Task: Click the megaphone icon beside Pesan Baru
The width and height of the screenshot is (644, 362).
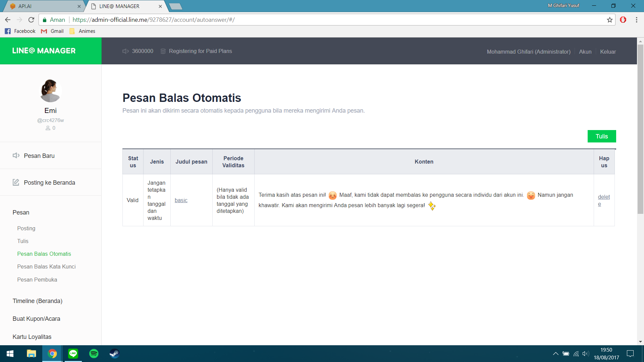Action: [x=16, y=156]
